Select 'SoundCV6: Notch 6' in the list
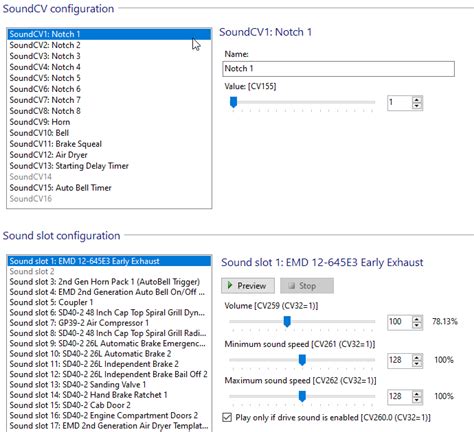The width and height of the screenshot is (474, 432). point(109,89)
